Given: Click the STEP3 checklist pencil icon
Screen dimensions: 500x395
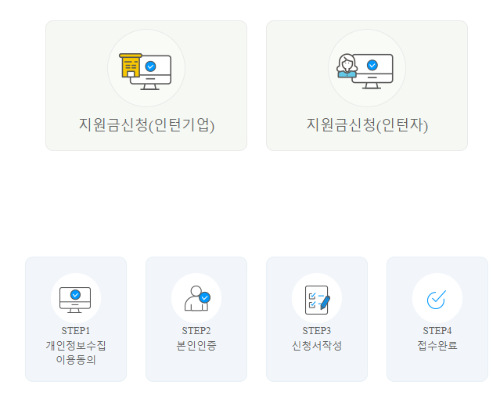Looking at the screenshot, I should point(317,300).
